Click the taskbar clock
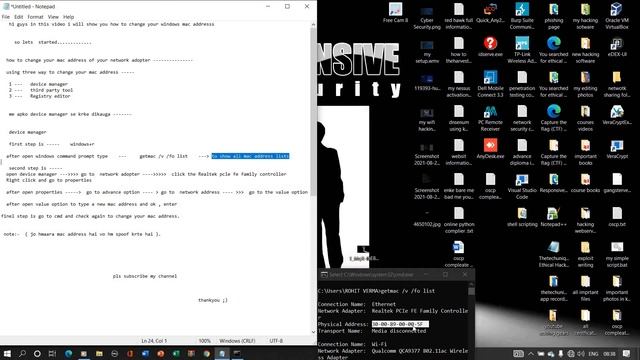Screen dimensions: 640x360 609,353
